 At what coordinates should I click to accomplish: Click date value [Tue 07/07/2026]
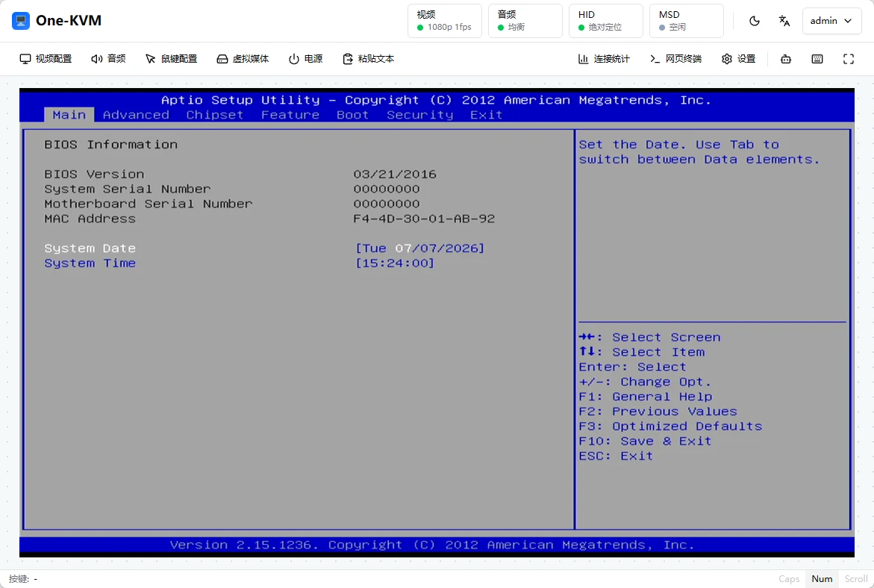(419, 248)
